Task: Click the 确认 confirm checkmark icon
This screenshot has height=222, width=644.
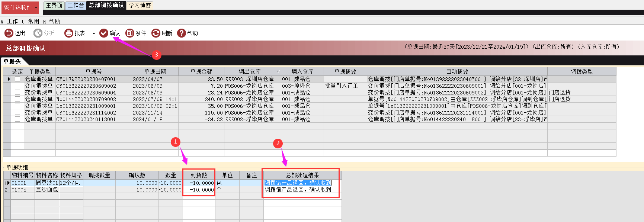Action: pyautogui.click(x=103, y=33)
